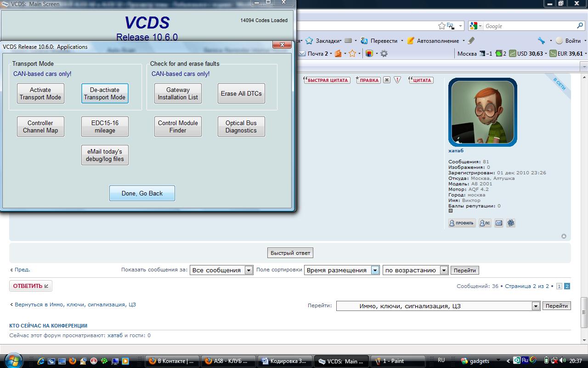The height and width of the screenshot is (368, 588).
Task: Open the ICQ flower icon in user profile
Action: coord(511,223)
